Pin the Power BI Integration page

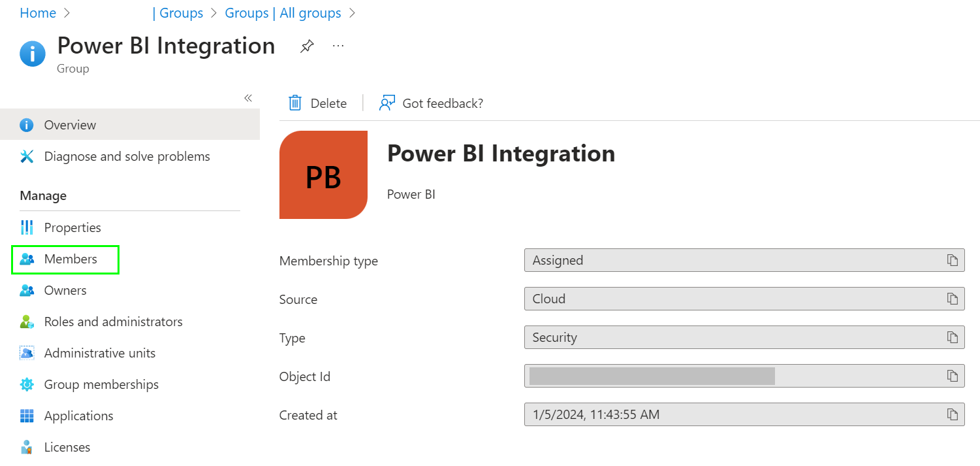coord(306,46)
